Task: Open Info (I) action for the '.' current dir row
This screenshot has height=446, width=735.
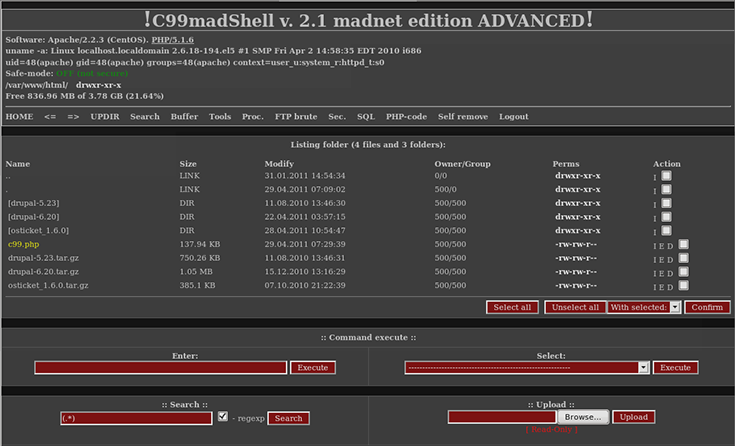Action: point(655,191)
